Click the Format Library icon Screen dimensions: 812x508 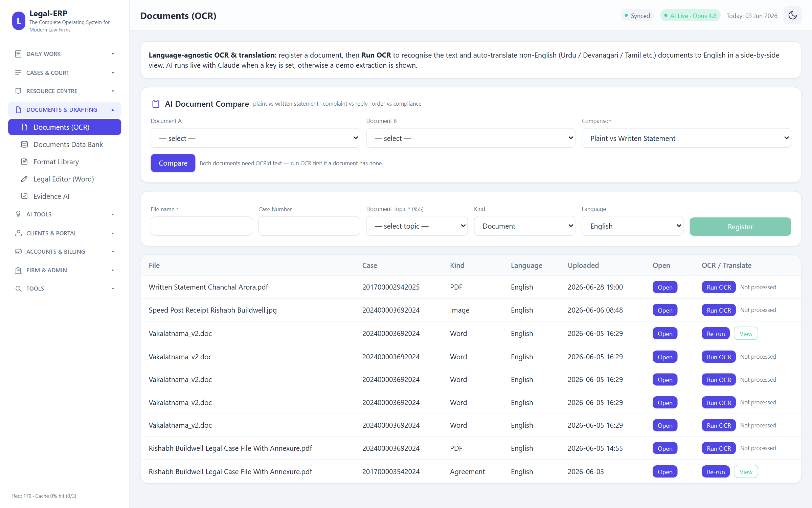pos(24,162)
